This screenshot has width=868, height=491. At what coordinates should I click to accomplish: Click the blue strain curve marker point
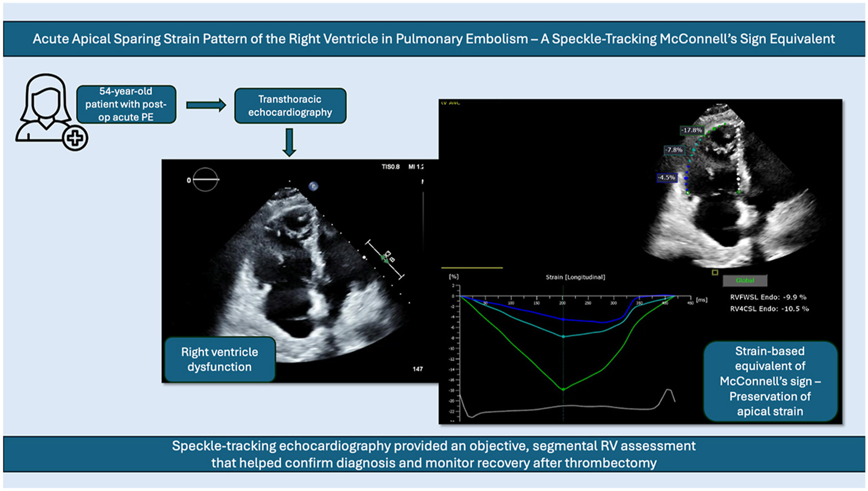(563, 319)
